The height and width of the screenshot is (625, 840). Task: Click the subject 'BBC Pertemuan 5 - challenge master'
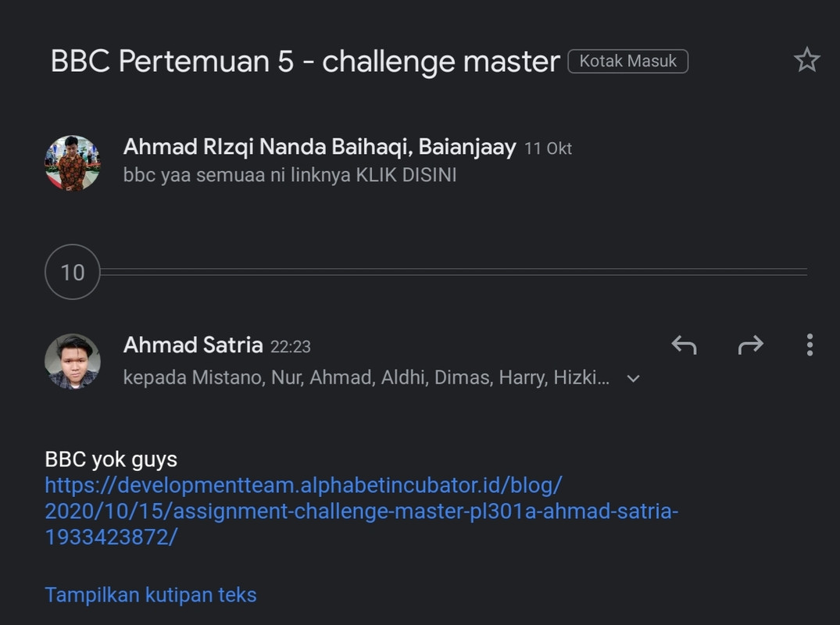click(305, 61)
